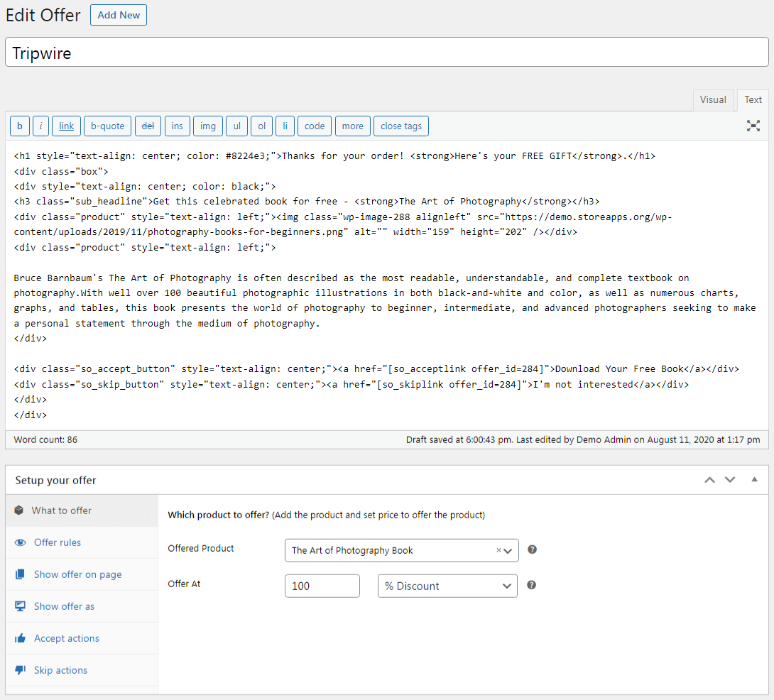Insert list item with li button
Screen dimensions: 774x700
tap(285, 126)
